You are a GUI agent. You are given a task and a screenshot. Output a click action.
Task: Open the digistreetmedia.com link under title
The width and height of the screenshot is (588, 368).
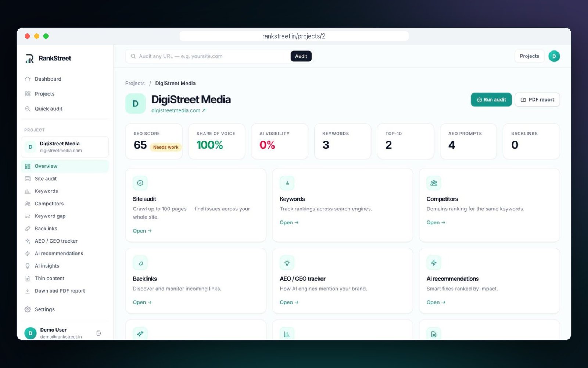(178, 110)
